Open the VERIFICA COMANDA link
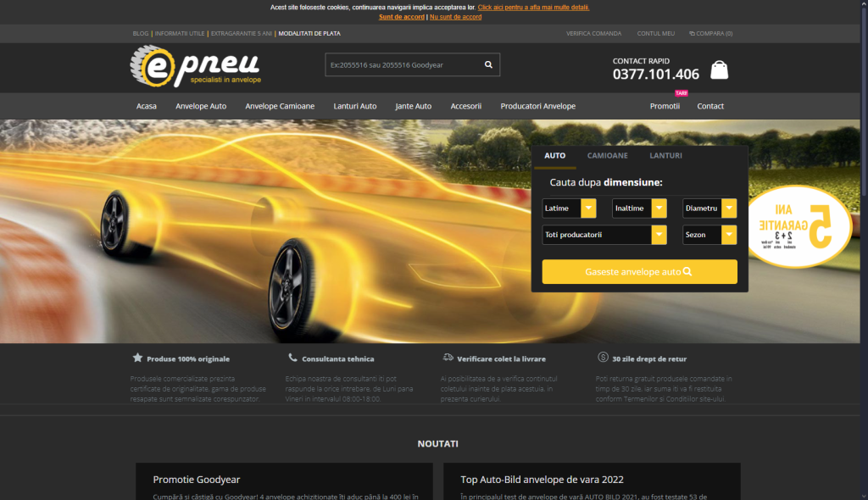868x500 pixels. 593,33
